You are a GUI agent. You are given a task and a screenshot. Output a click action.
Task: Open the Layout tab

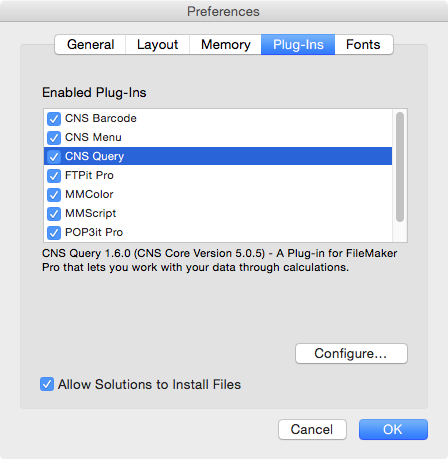(158, 44)
